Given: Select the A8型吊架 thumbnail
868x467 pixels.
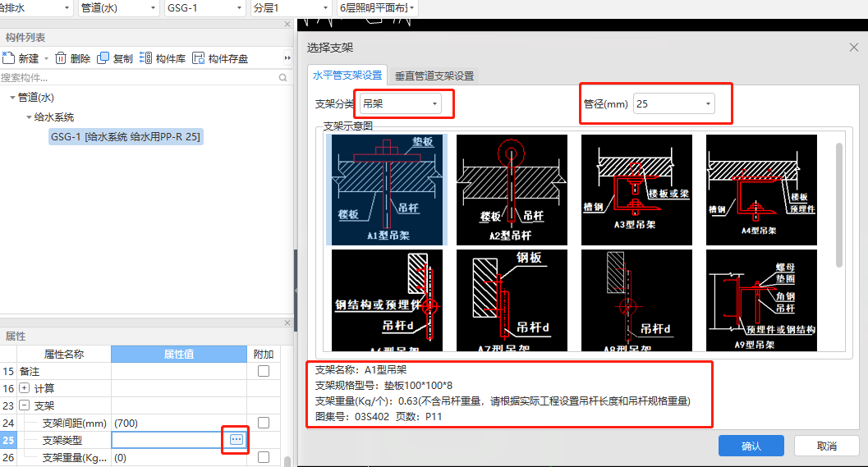Looking at the screenshot, I should 636,300.
